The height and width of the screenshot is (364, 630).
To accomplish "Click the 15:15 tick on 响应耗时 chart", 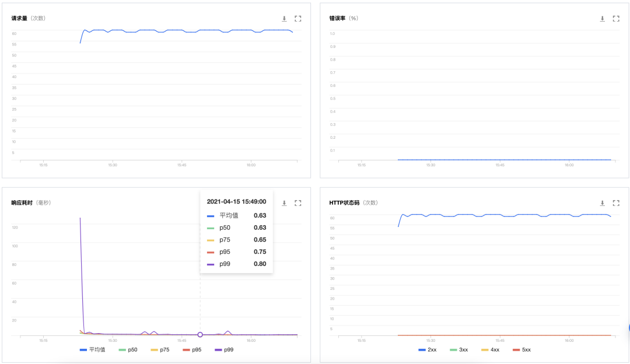I will coord(43,340).
